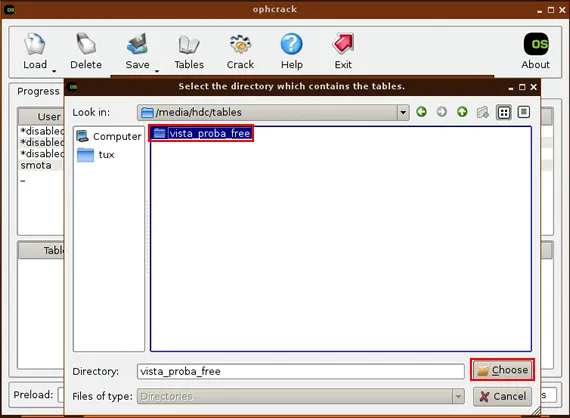
Task: Start cracking with the Crack icon
Action: 240,51
